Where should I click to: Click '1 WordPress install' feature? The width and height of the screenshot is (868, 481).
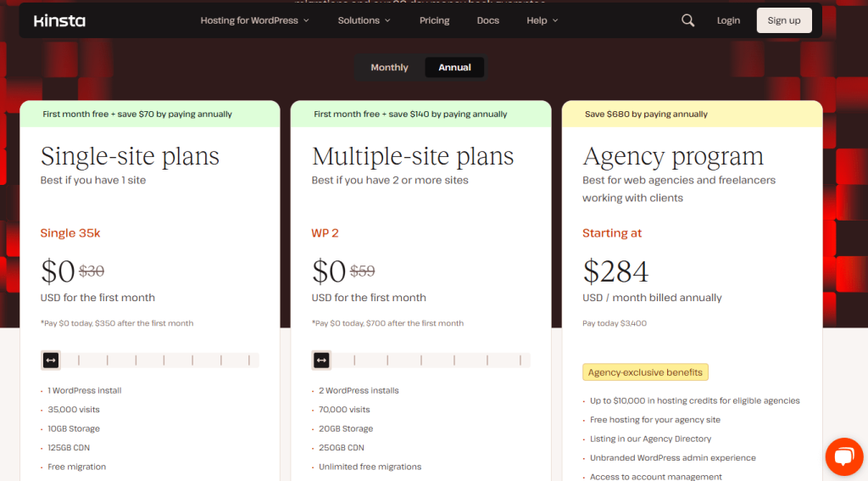click(x=85, y=391)
